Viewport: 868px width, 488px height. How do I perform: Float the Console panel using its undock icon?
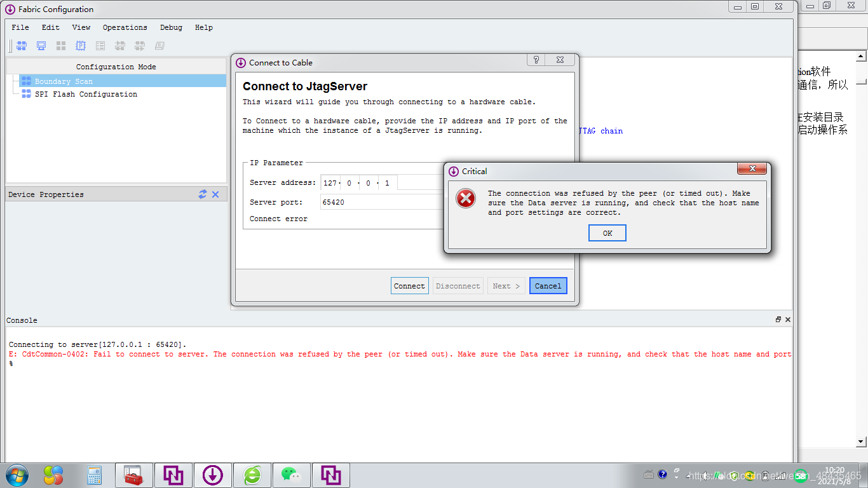(778, 320)
